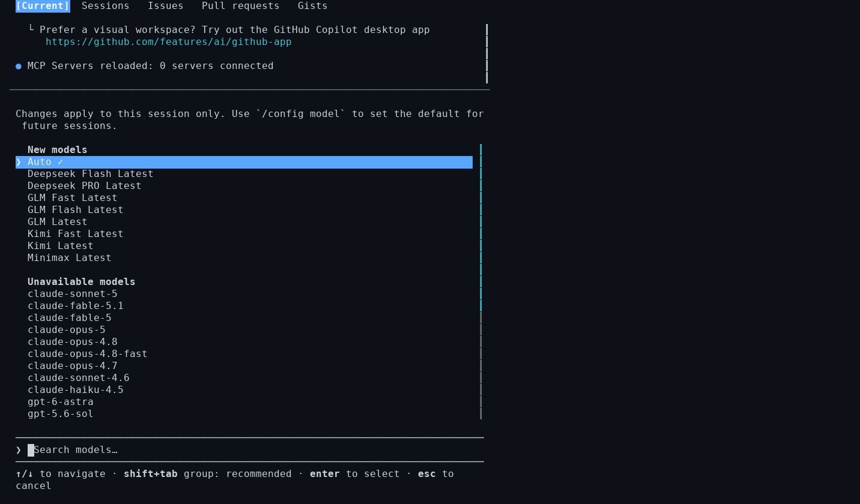
Task: Choose Deepseek PRO Latest model
Action: (85, 186)
